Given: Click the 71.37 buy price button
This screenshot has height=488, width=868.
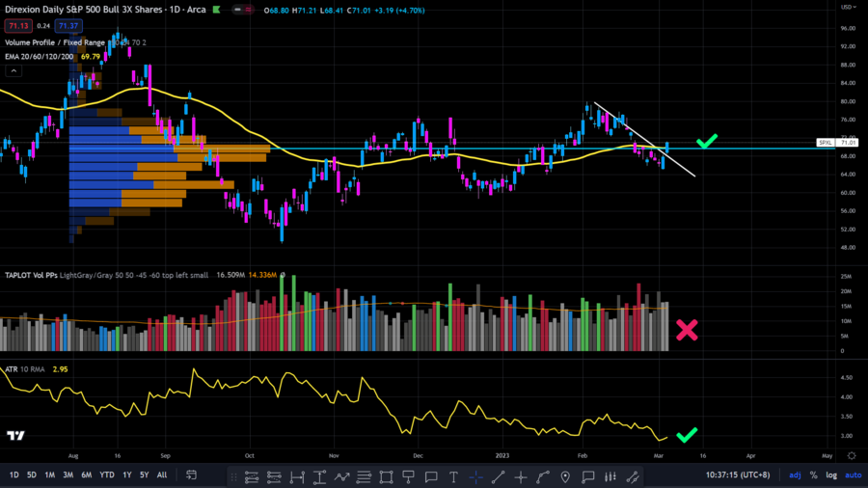Looking at the screenshot, I should [68, 26].
